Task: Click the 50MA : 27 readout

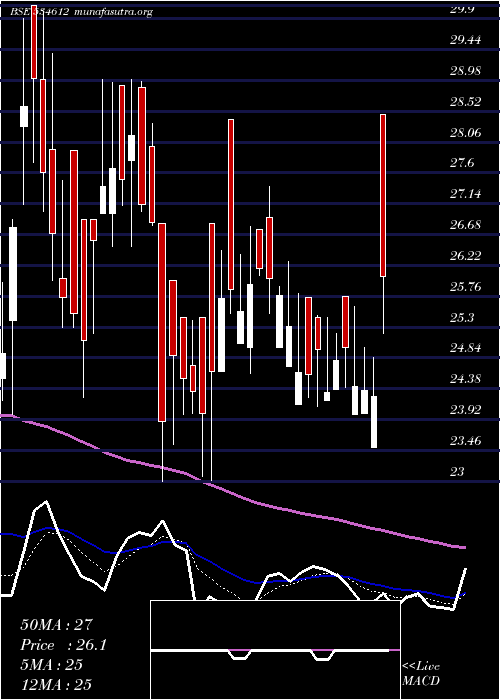Action: point(57,625)
